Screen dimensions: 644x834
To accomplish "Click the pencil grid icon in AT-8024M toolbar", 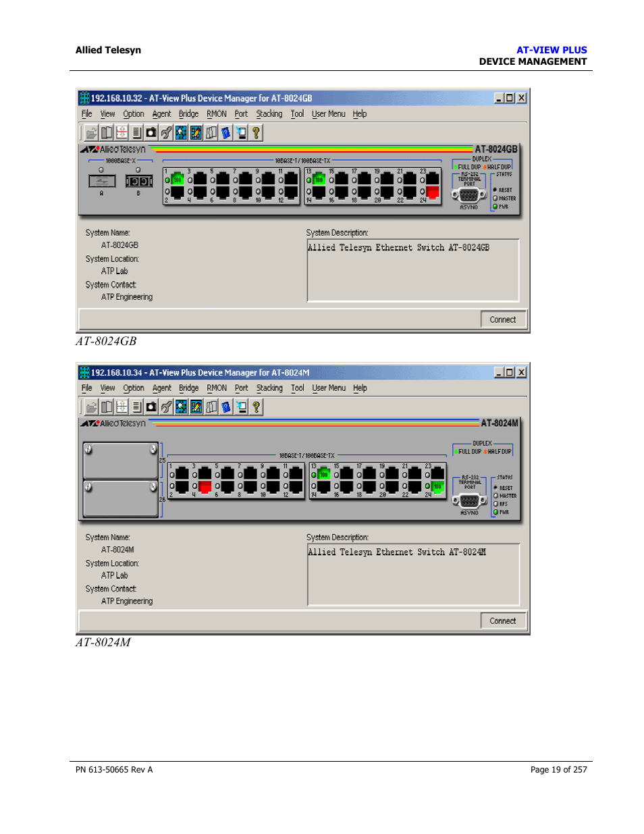I will [x=196, y=407].
